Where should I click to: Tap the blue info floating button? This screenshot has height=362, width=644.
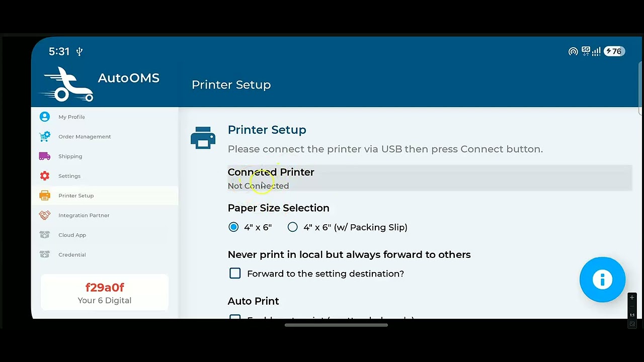[x=602, y=280]
